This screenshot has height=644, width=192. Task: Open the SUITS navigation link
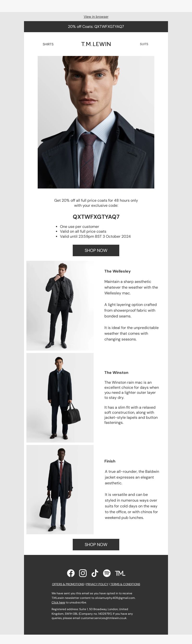coord(144,44)
